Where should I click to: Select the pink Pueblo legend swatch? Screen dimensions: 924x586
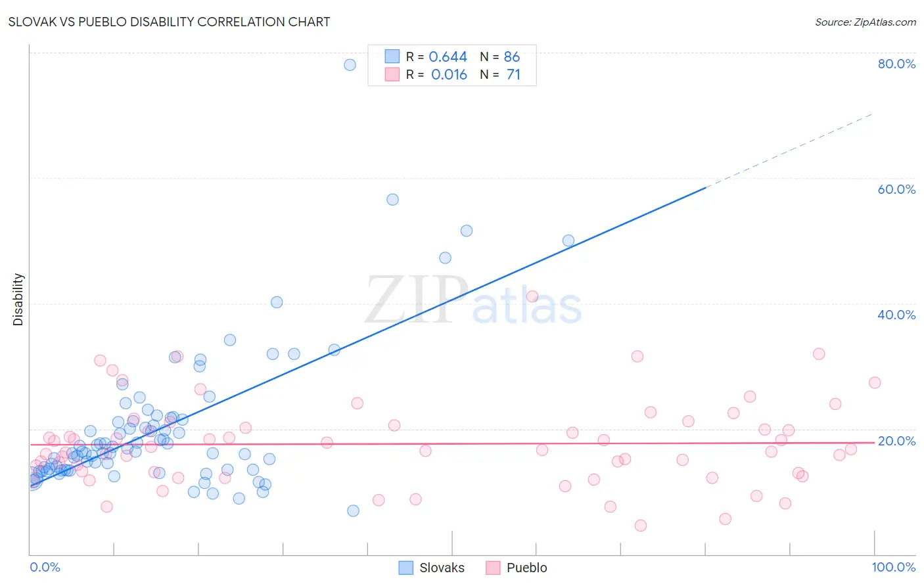coord(493,568)
